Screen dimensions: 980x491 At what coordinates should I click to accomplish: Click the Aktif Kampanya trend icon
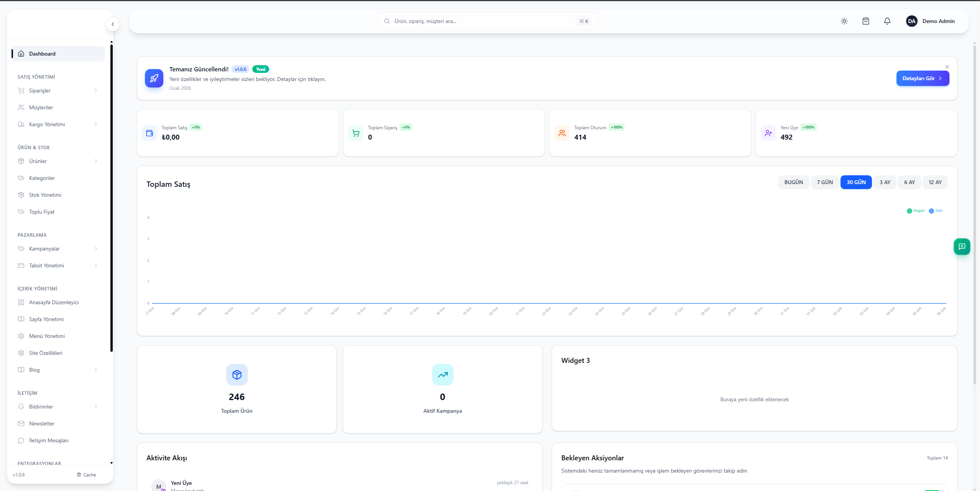pyautogui.click(x=443, y=375)
